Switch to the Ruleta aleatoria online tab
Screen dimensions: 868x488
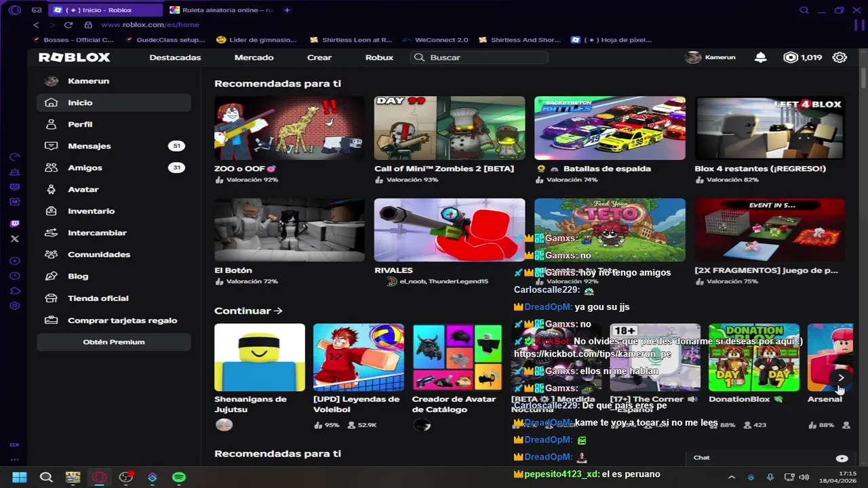(x=220, y=10)
